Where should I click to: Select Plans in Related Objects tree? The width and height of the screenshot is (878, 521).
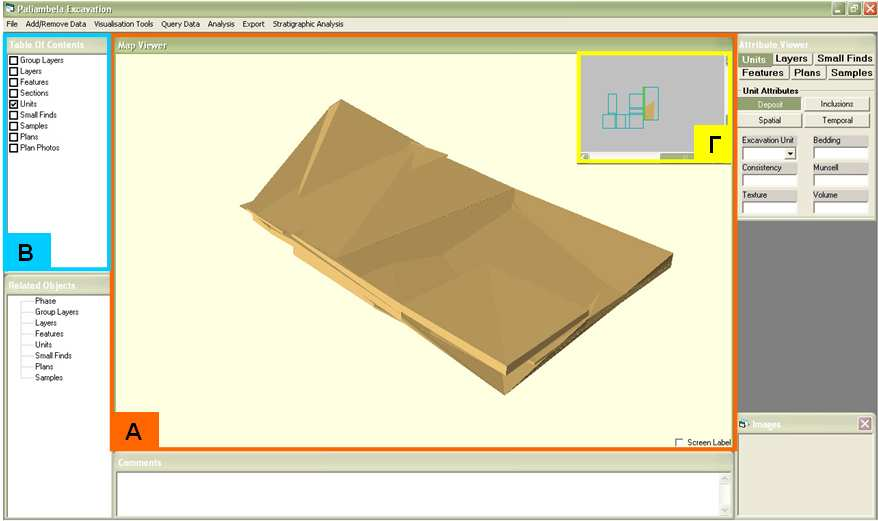pos(44,366)
